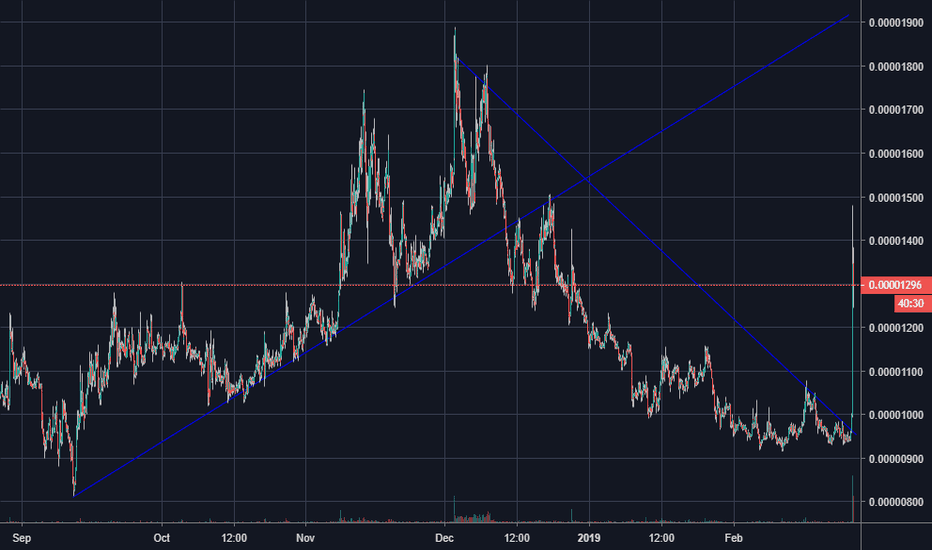Screen dimensions: 932x550
Task: Click the 0.00001000 price axis label
Action: (x=896, y=415)
